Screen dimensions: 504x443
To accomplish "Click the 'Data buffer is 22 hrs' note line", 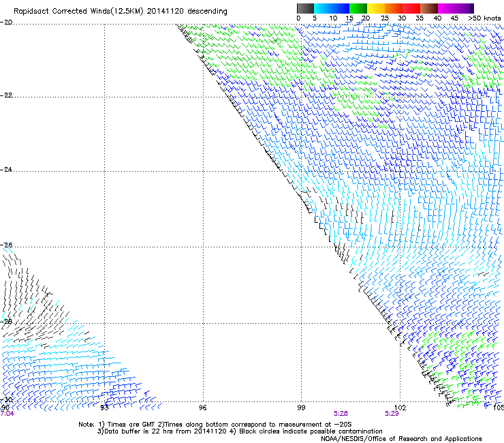I will (161, 431).
